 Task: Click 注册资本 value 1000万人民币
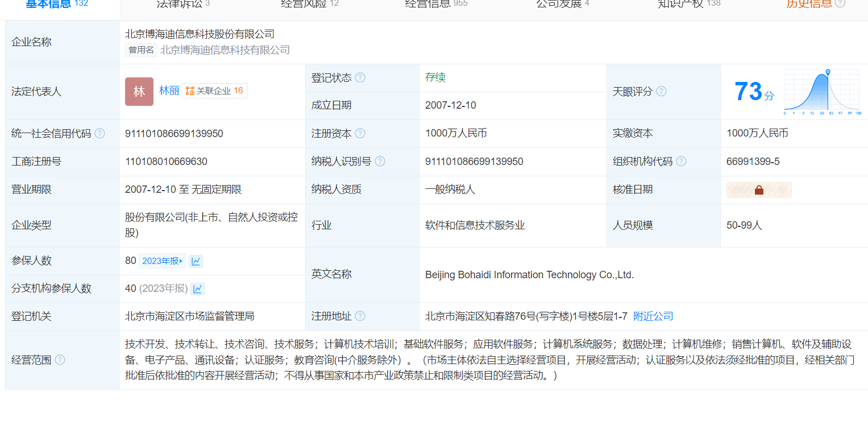(456, 133)
